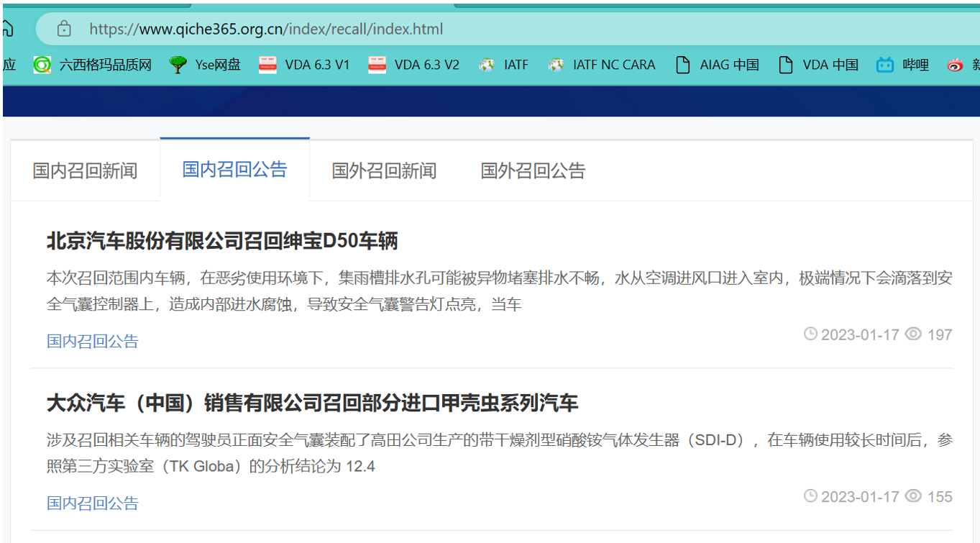
Task: Click the browser home icon
Action: pyautogui.click(x=7, y=29)
